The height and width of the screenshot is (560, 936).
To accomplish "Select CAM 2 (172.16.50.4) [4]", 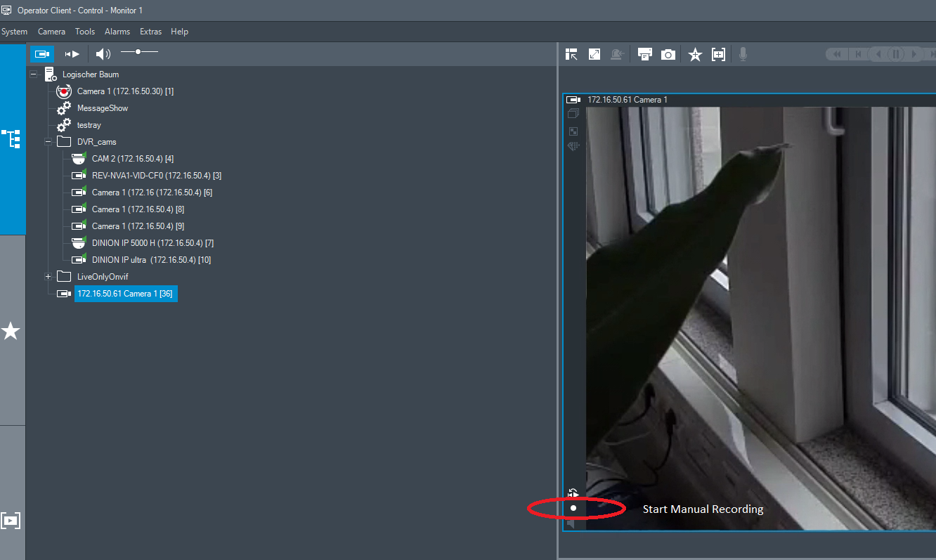I will coord(133,159).
